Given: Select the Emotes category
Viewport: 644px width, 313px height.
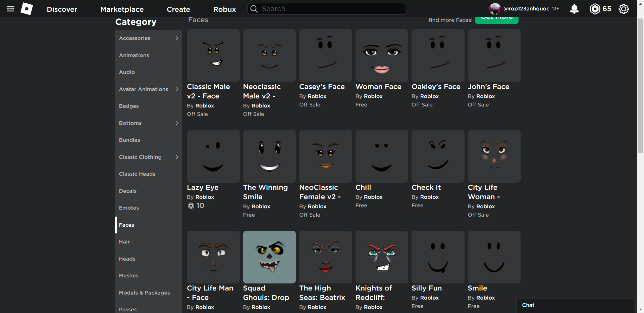Looking at the screenshot, I should (149, 208).
